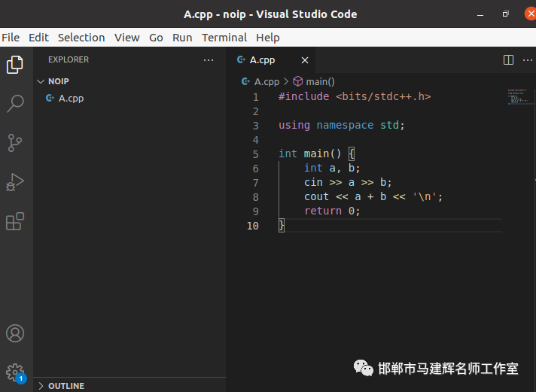Click the 'cout' identifier on line 8
536x392 pixels.
316,197
